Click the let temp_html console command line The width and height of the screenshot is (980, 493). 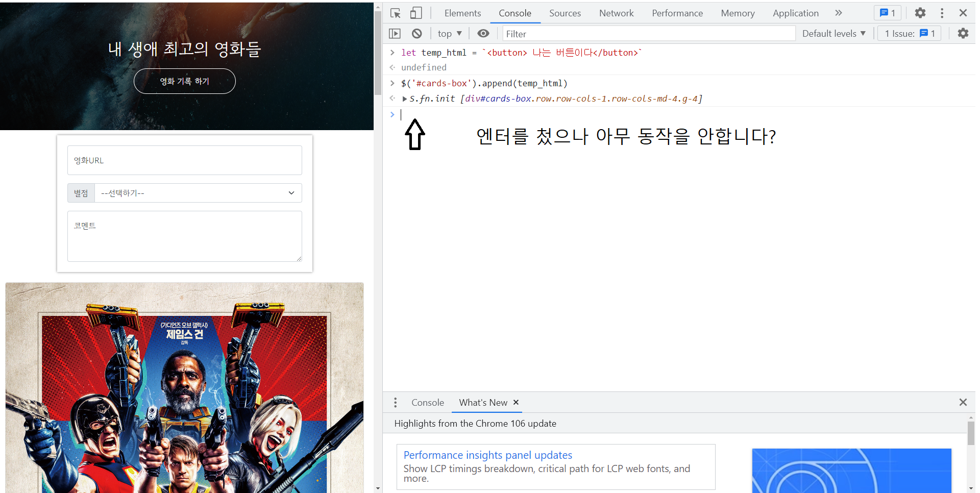pyautogui.click(x=522, y=53)
